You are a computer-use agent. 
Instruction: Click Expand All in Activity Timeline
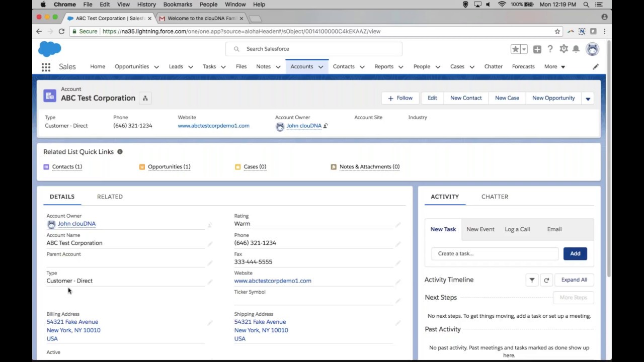click(x=574, y=280)
